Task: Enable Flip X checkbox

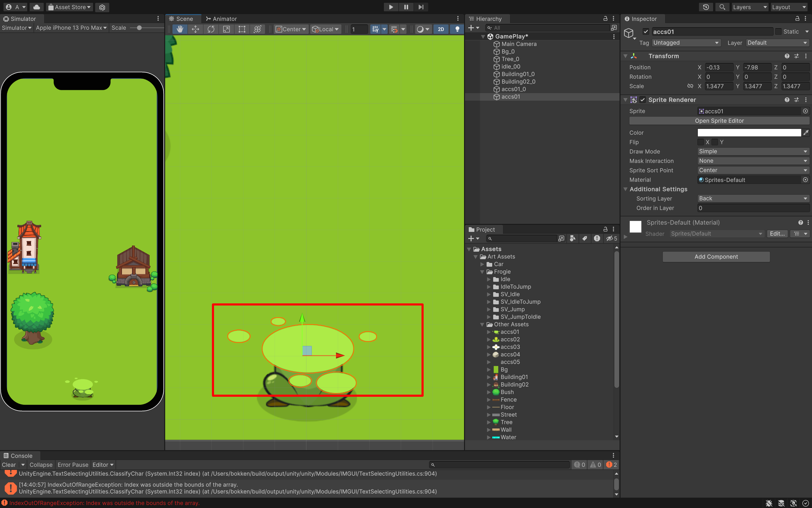Action: click(x=701, y=142)
